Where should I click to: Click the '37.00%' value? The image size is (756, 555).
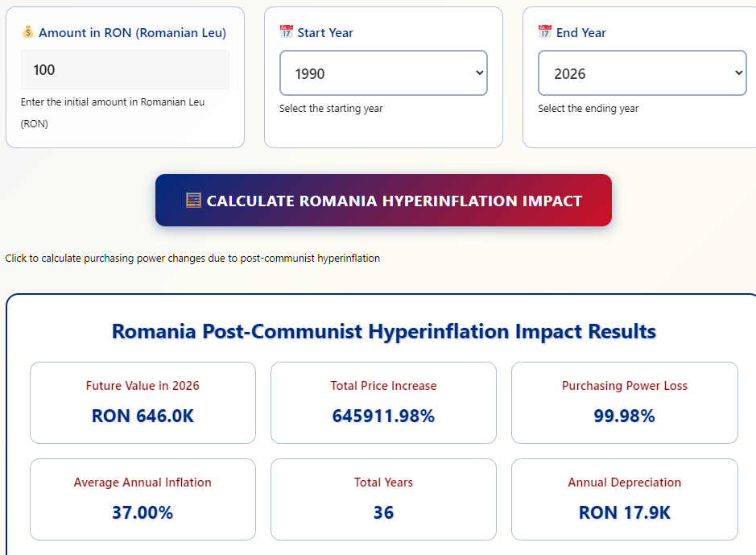(x=143, y=512)
